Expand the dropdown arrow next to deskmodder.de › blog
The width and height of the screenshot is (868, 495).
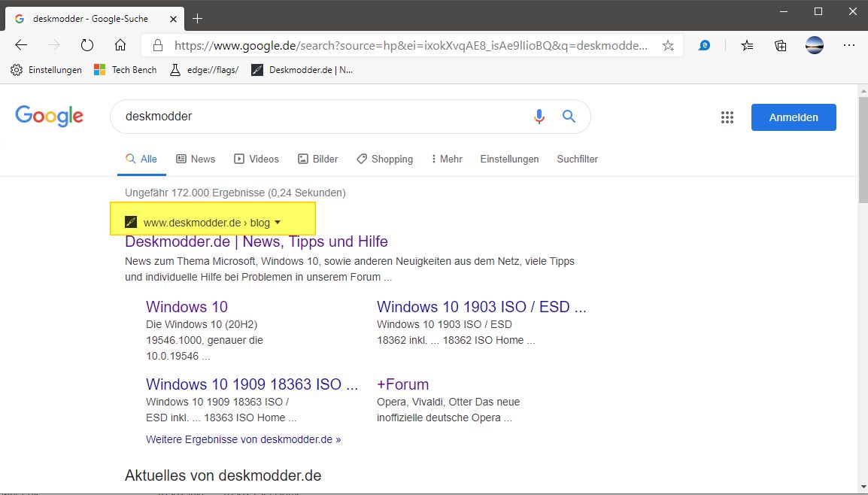pos(278,223)
